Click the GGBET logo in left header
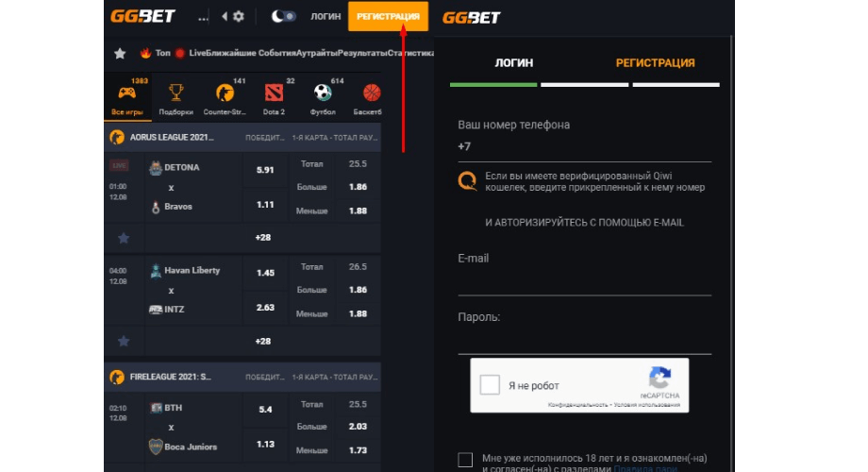Viewport: 868px width, 472px height. [x=142, y=16]
